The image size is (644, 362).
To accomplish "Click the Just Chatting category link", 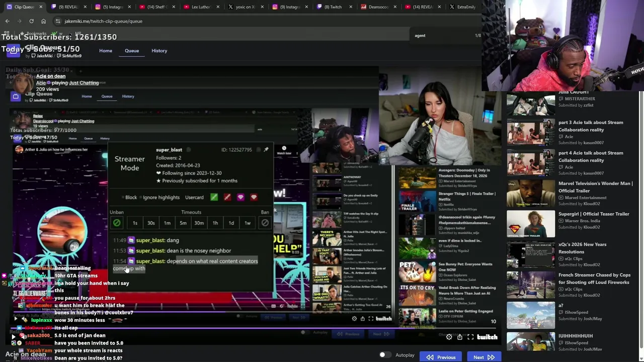I will [84, 82].
